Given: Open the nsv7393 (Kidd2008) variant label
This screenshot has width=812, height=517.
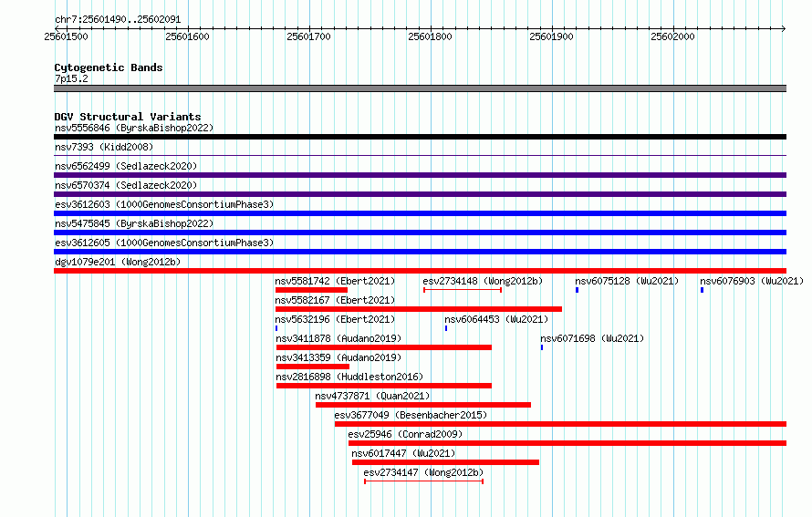Looking at the screenshot, I should [104, 147].
